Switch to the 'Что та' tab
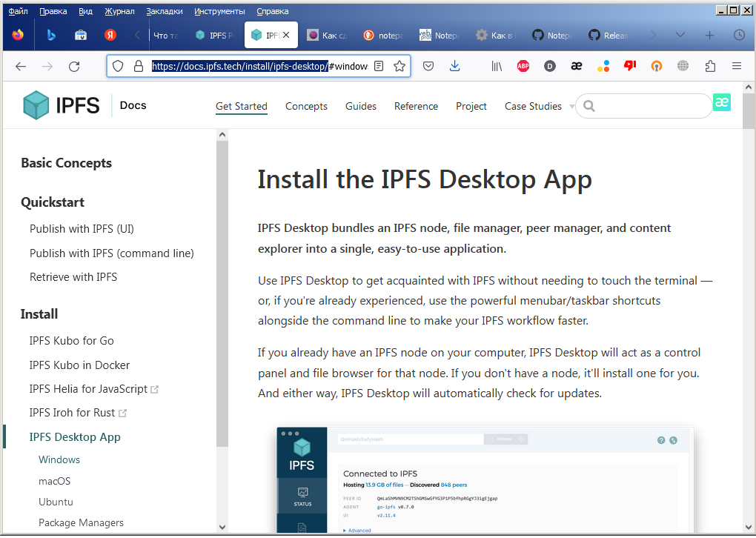The image size is (756, 538). pos(165,35)
